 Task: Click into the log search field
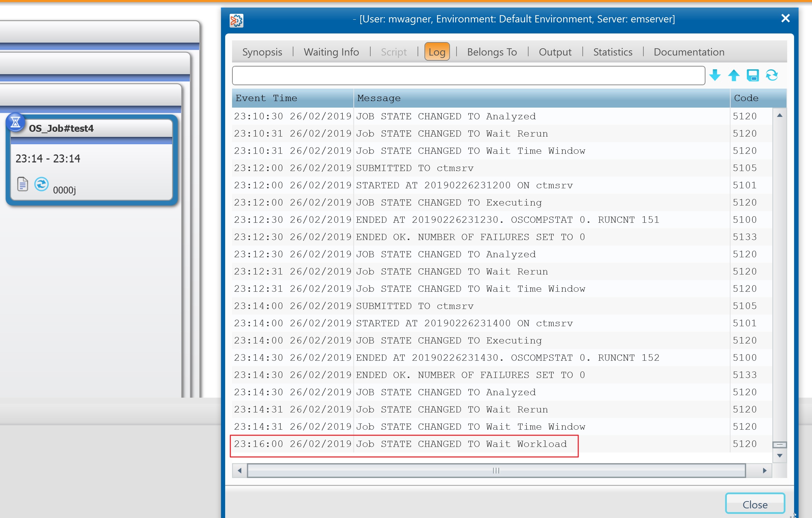point(468,76)
